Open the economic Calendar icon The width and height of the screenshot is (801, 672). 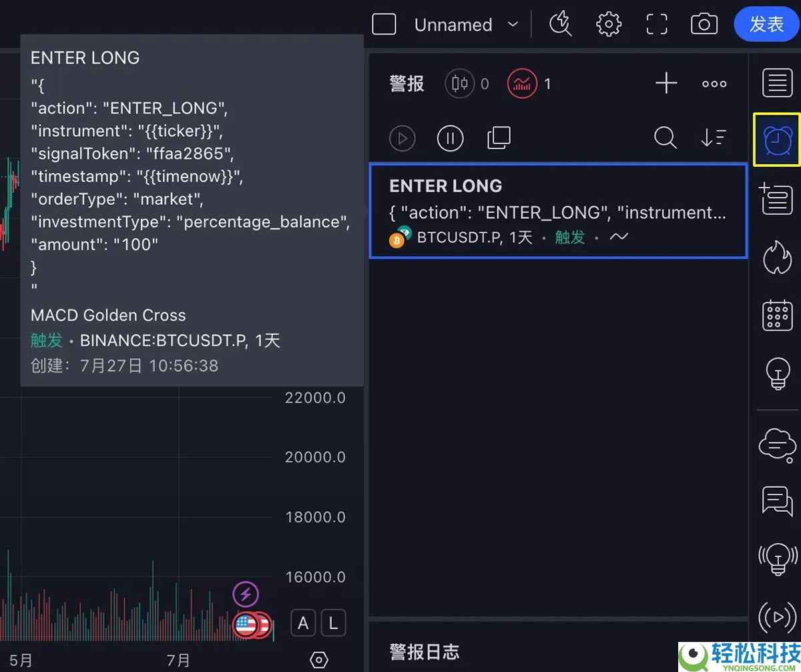777,315
